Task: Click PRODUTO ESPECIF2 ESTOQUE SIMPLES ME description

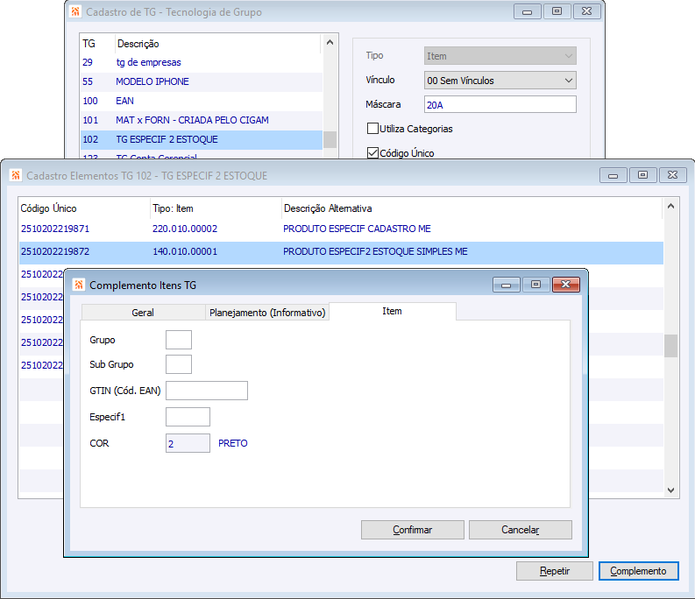Action: click(375, 252)
